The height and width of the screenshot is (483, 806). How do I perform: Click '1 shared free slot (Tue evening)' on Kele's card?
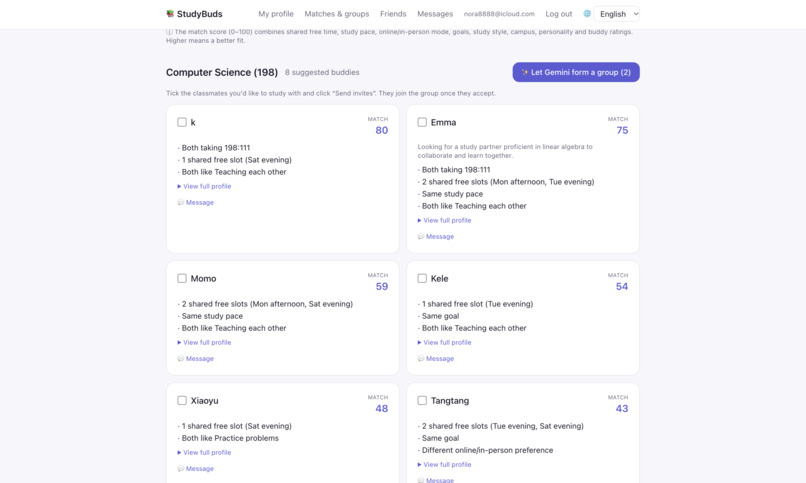[x=477, y=304]
